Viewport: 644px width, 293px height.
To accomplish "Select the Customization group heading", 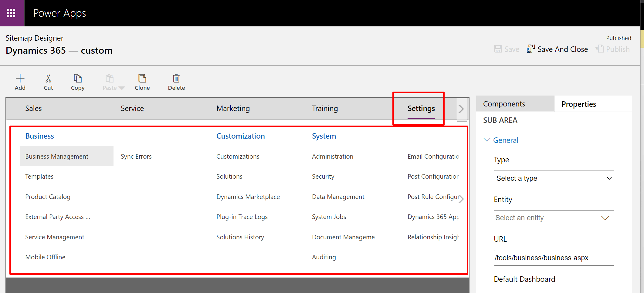I will (241, 136).
